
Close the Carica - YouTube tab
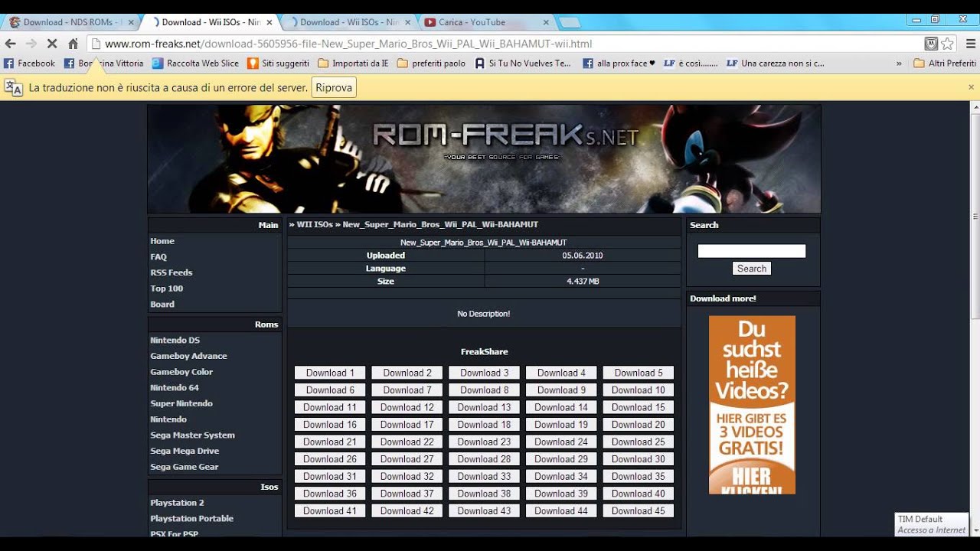click(546, 22)
